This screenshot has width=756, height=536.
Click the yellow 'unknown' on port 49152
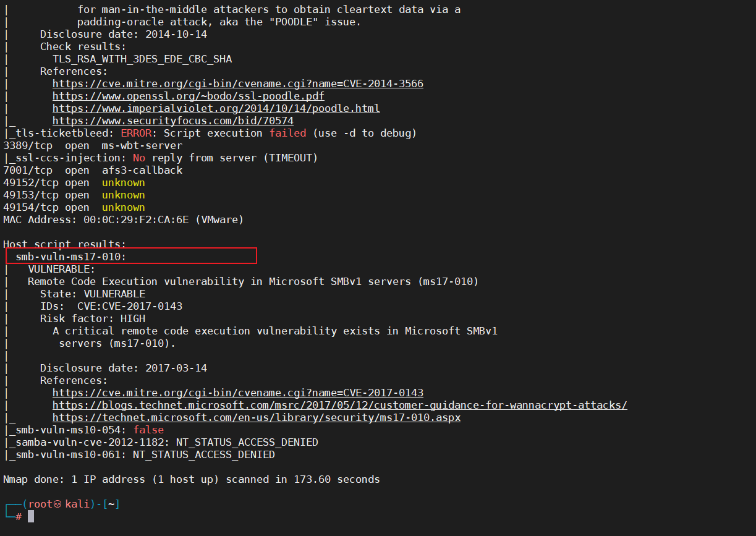124,182
